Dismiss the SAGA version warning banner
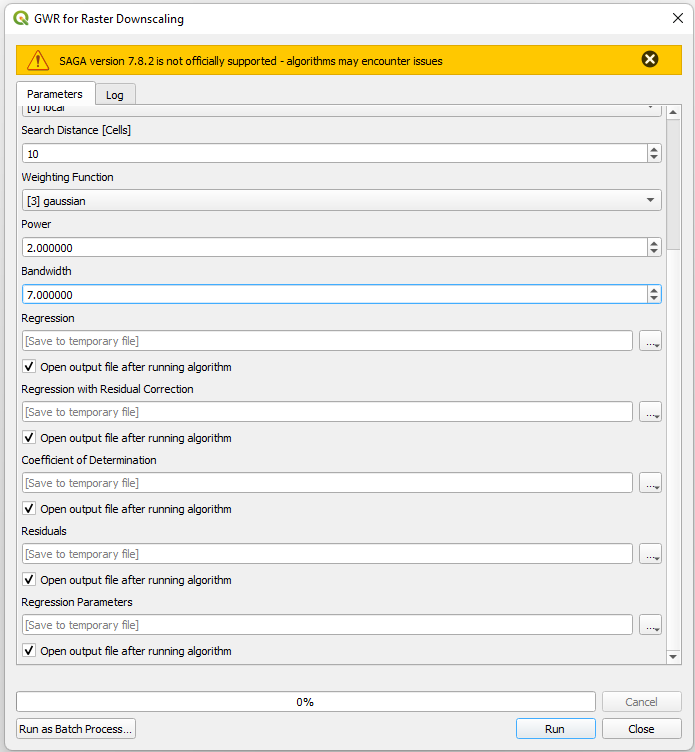Viewport: 695px width, 752px height. (650, 60)
